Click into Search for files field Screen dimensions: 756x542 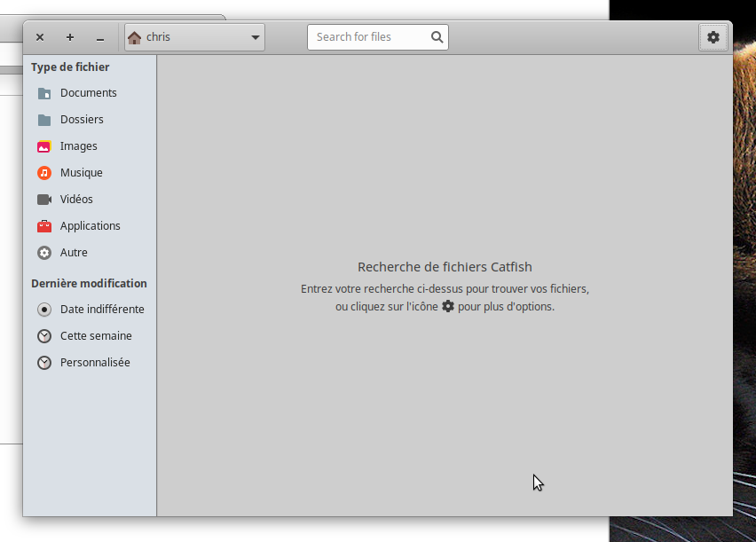(x=378, y=37)
